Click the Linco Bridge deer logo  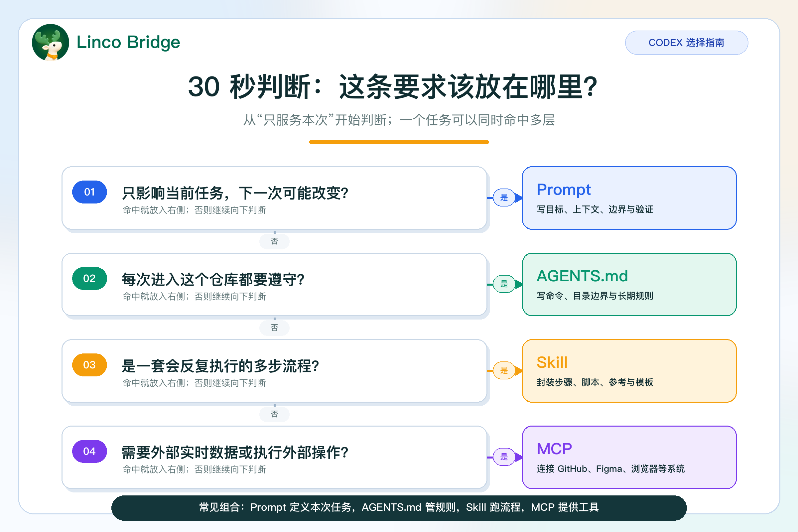pyautogui.click(x=50, y=43)
